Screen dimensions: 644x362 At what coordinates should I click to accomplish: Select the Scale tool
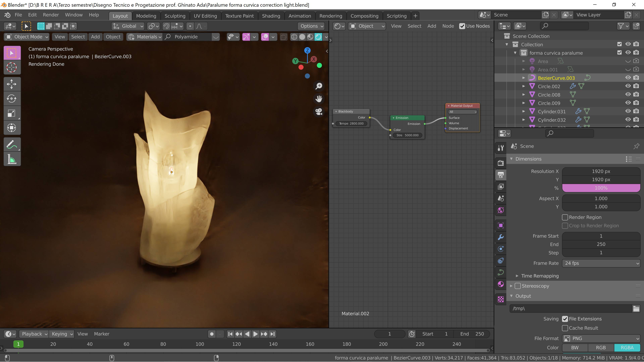[12, 113]
